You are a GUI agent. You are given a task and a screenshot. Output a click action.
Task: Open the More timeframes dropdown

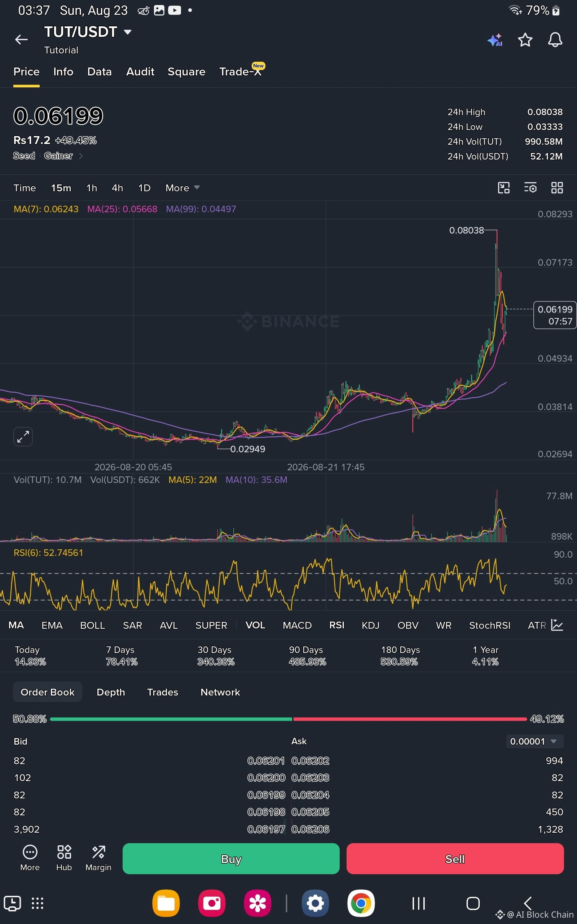[x=182, y=188]
